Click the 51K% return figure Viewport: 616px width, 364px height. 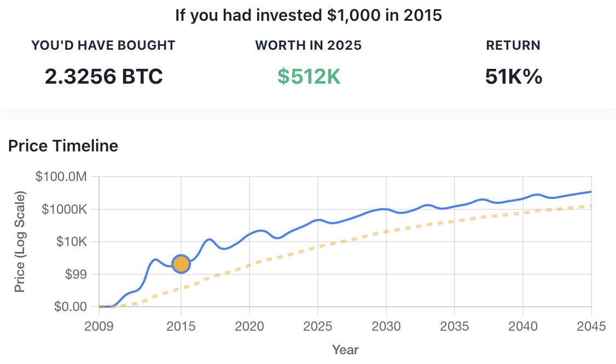pyautogui.click(x=514, y=76)
